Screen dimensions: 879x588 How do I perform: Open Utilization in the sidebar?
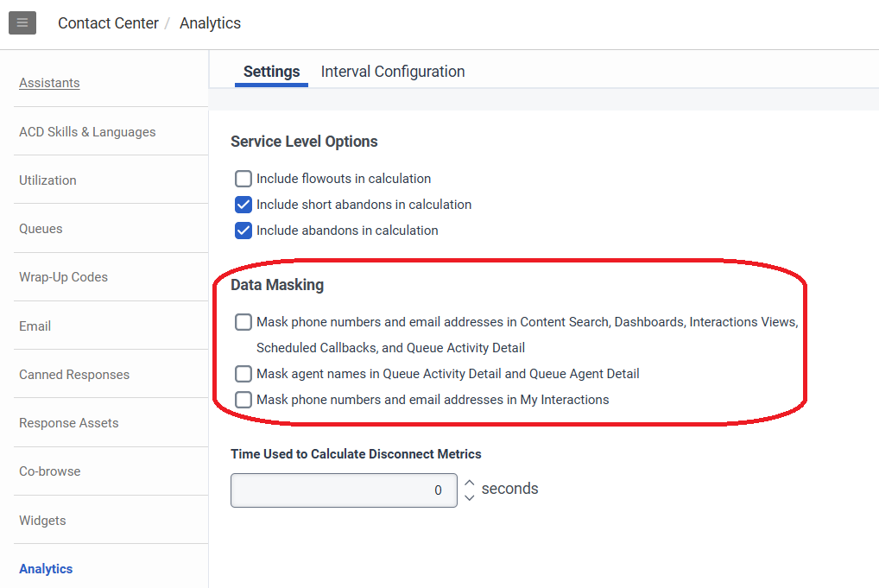[47, 180]
